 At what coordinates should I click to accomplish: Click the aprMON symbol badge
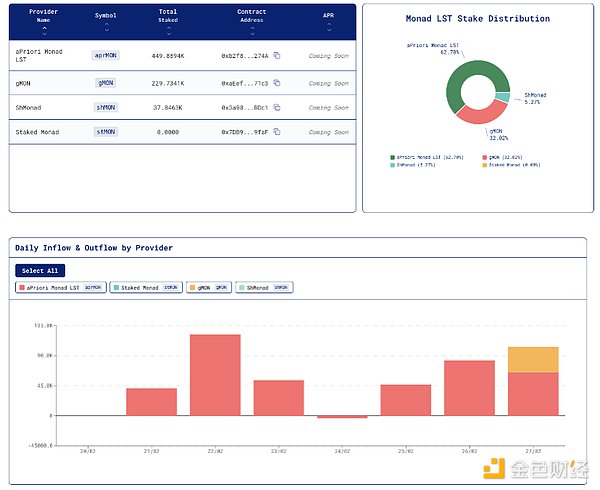(x=105, y=57)
